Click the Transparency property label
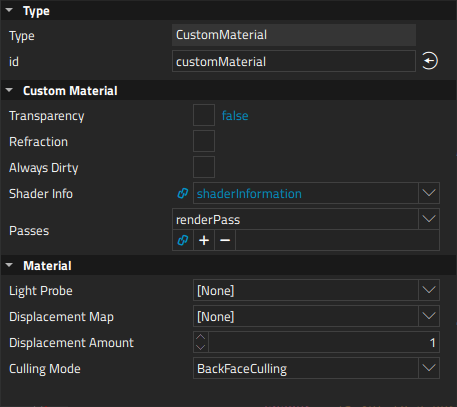The width and height of the screenshot is (457, 407). point(47,116)
